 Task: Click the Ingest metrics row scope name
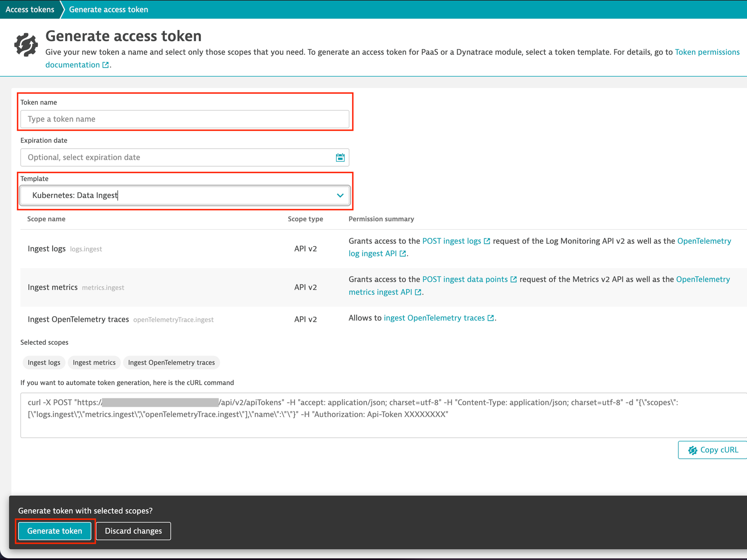pyautogui.click(x=53, y=287)
